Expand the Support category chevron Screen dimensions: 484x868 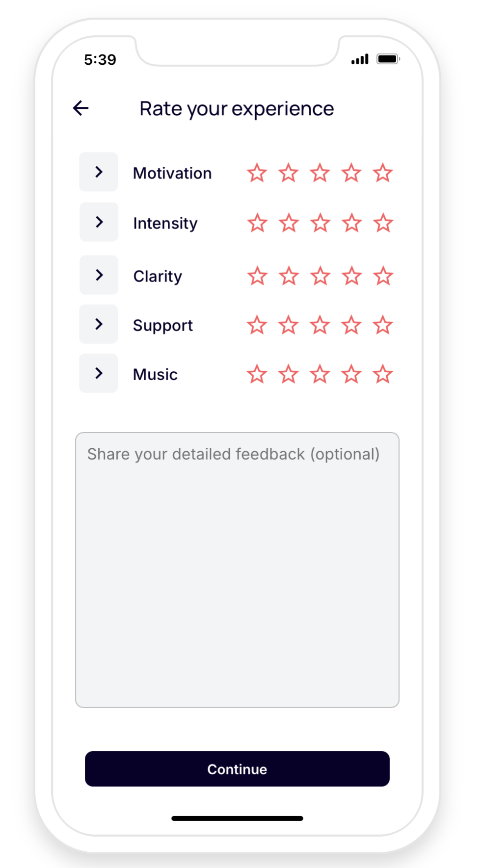[x=99, y=324]
